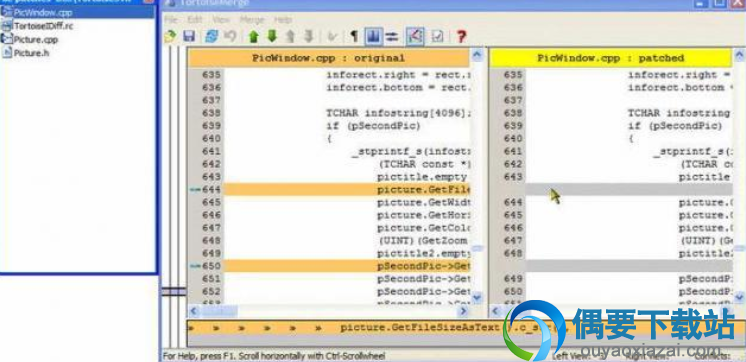Screen dimensions: 746x362
Task: Select Picture.h in the file list
Action: coord(31,53)
